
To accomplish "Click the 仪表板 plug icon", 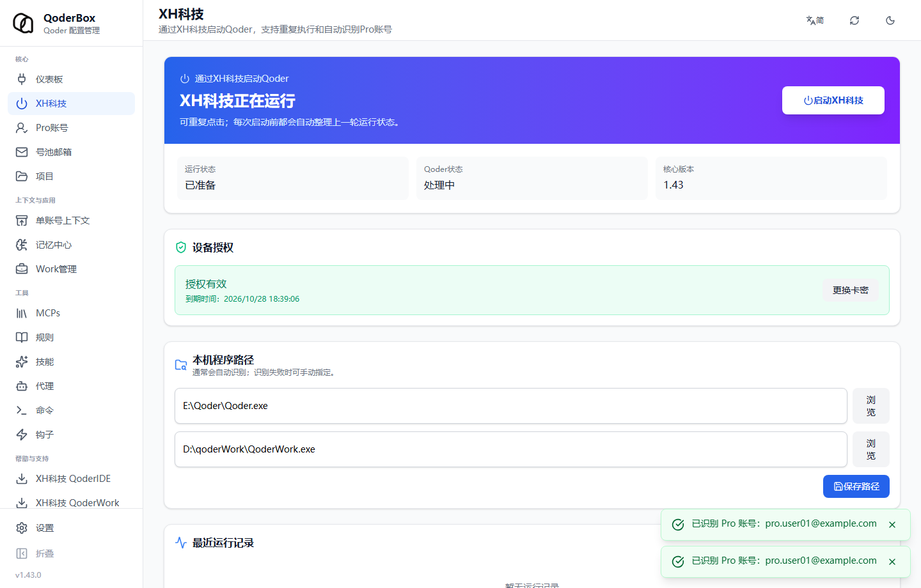I will 22,79.
